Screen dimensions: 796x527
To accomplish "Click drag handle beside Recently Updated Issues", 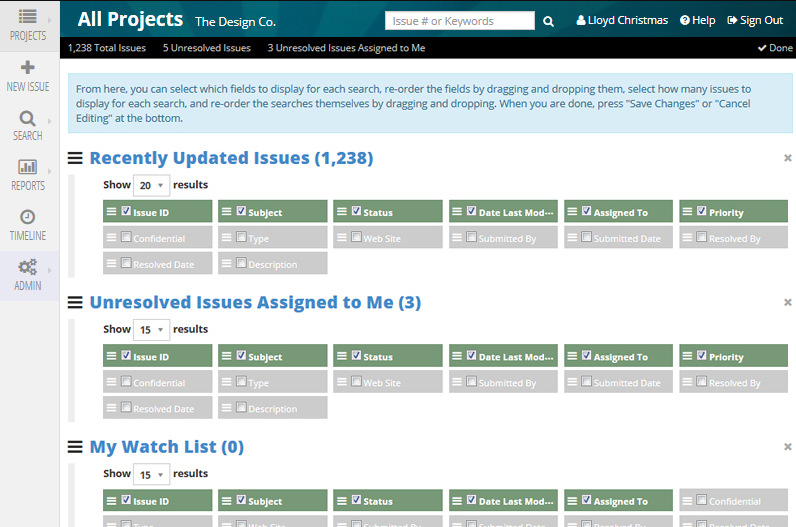I will [x=76, y=158].
